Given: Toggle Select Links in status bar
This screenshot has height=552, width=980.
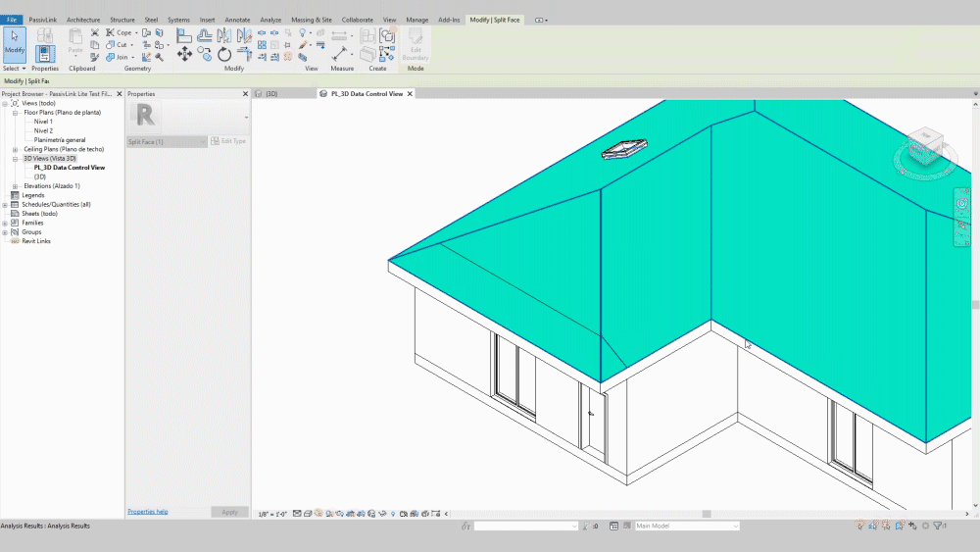Looking at the screenshot, I should [860, 526].
